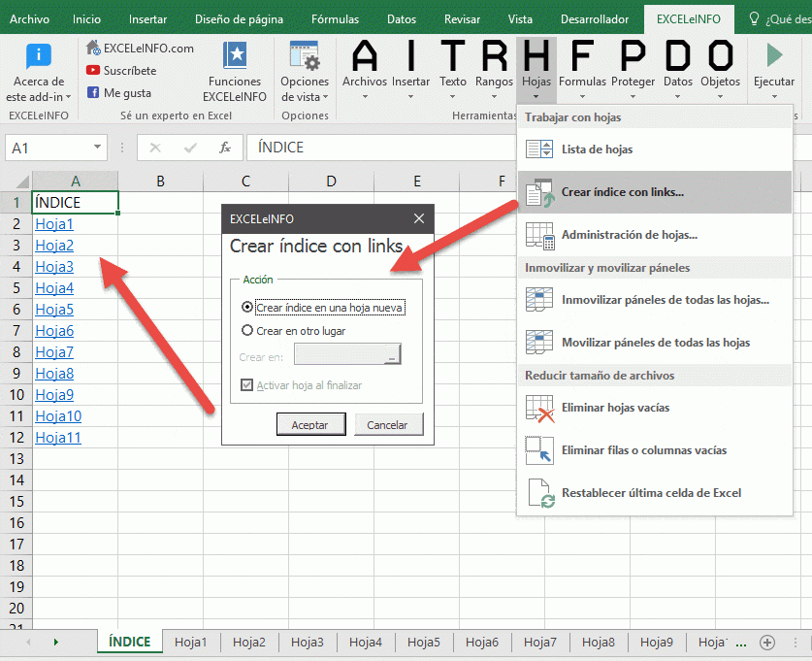Switch to the Fórmulas ribbon tab

[334, 18]
